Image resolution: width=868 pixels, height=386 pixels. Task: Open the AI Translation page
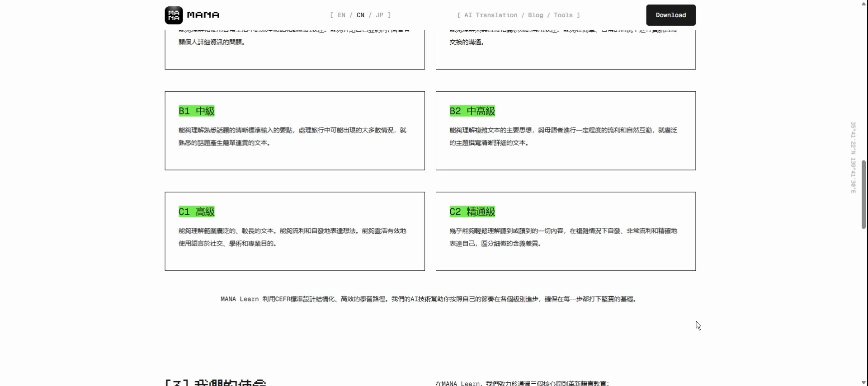point(491,15)
